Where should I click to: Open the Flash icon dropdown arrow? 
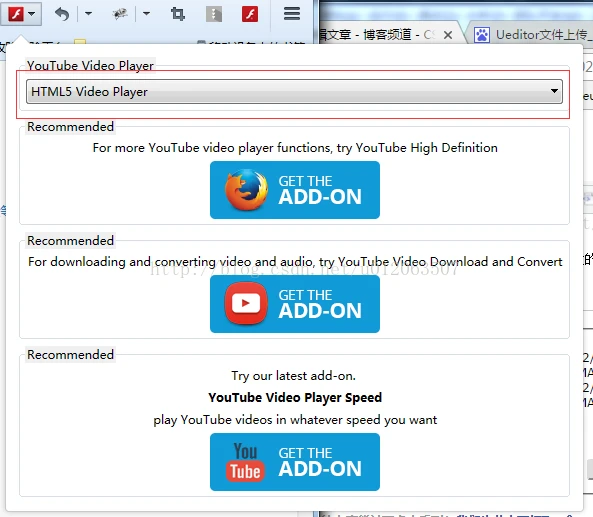coord(32,14)
